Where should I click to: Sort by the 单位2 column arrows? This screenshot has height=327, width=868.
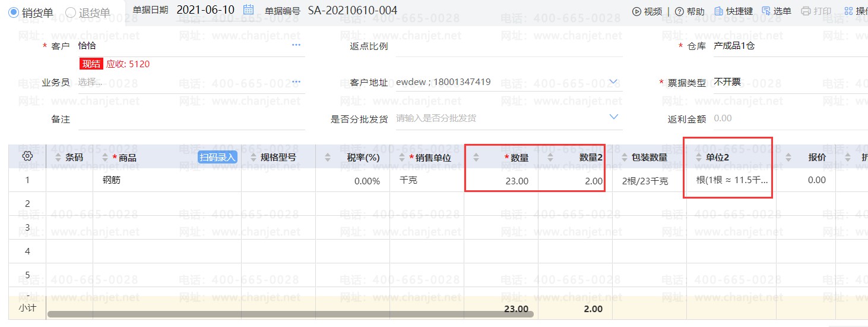pyautogui.click(x=699, y=158)
